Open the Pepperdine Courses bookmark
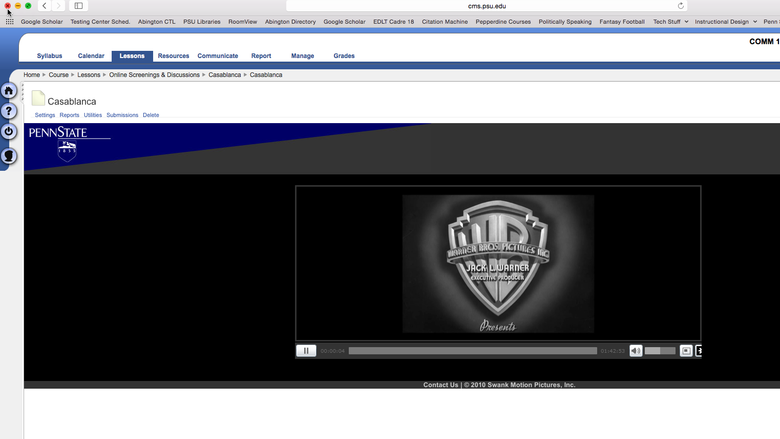780x439 pixels. click(503, 22)
